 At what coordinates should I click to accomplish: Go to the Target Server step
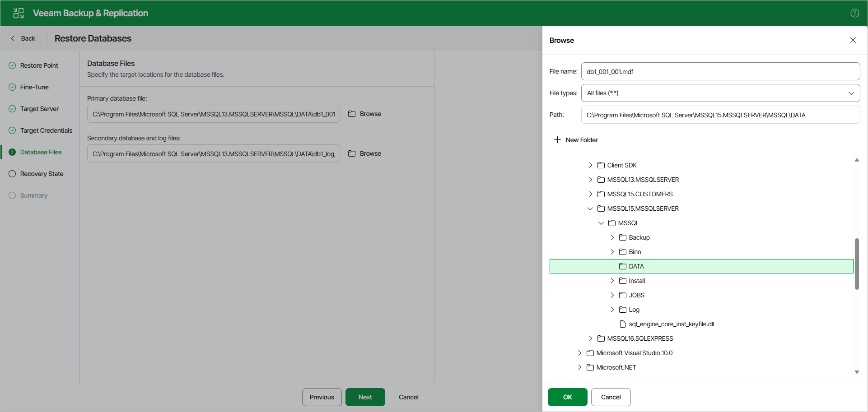coord(39,109)
